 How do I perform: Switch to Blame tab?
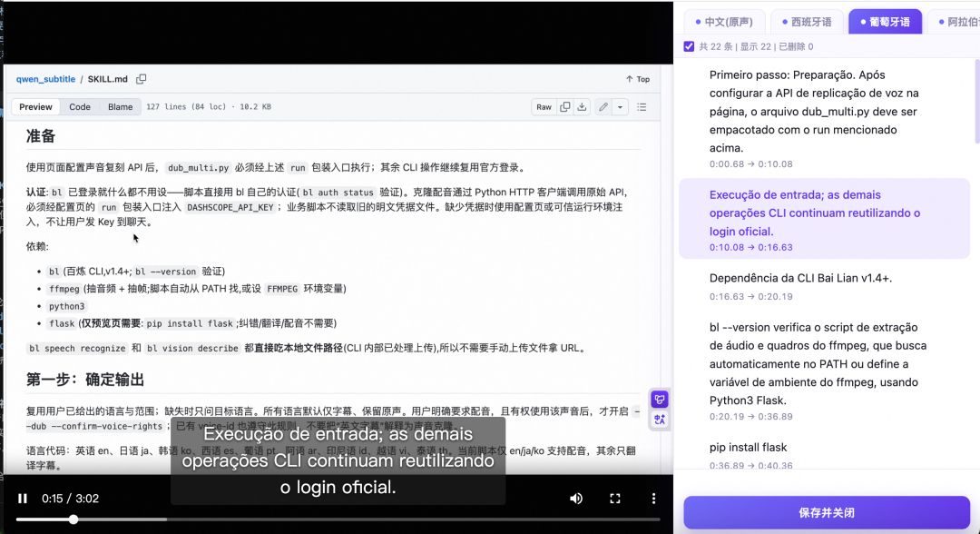point(120,107)
